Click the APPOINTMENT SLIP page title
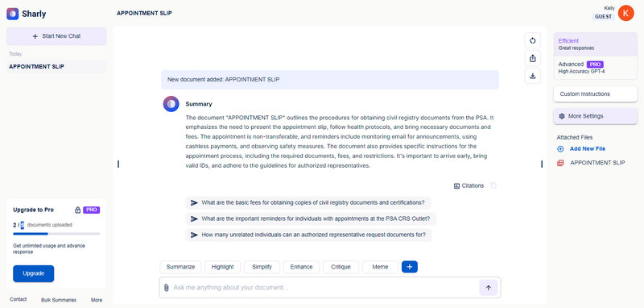The image size is (644, 308). click(x=144, y=13)
